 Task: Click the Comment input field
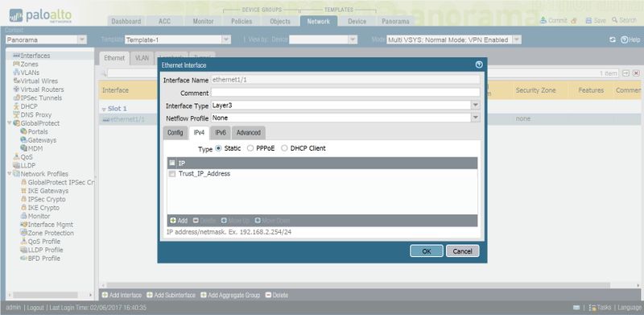click(345, 93)
